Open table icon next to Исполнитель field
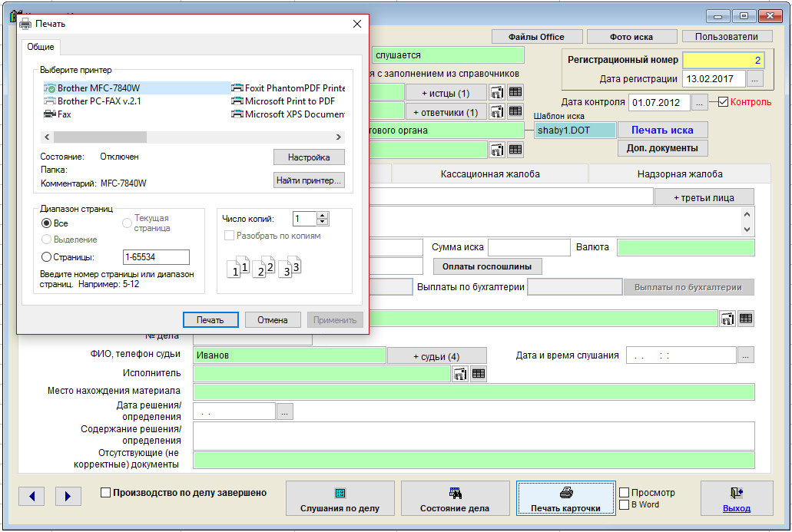 click(x=479, y=374)
